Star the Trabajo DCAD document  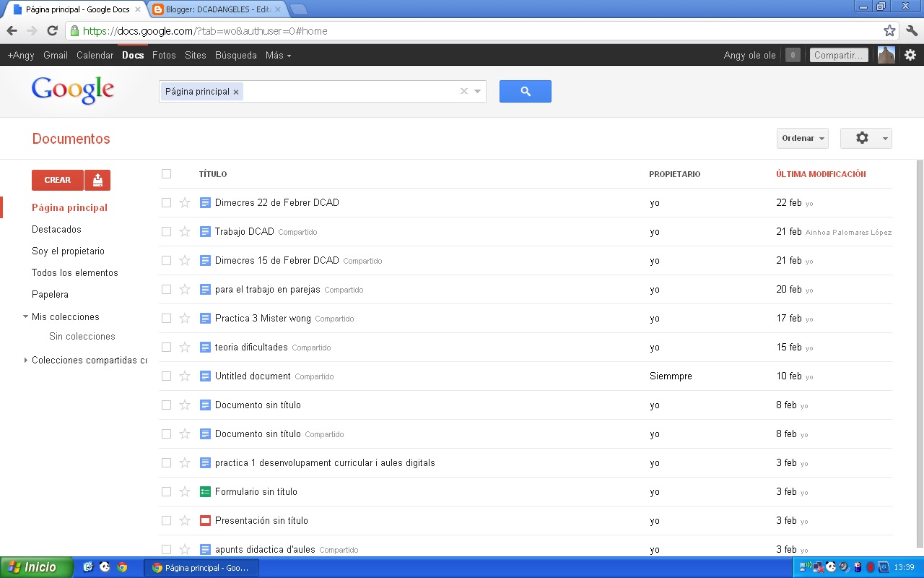[x=185, y=231]
